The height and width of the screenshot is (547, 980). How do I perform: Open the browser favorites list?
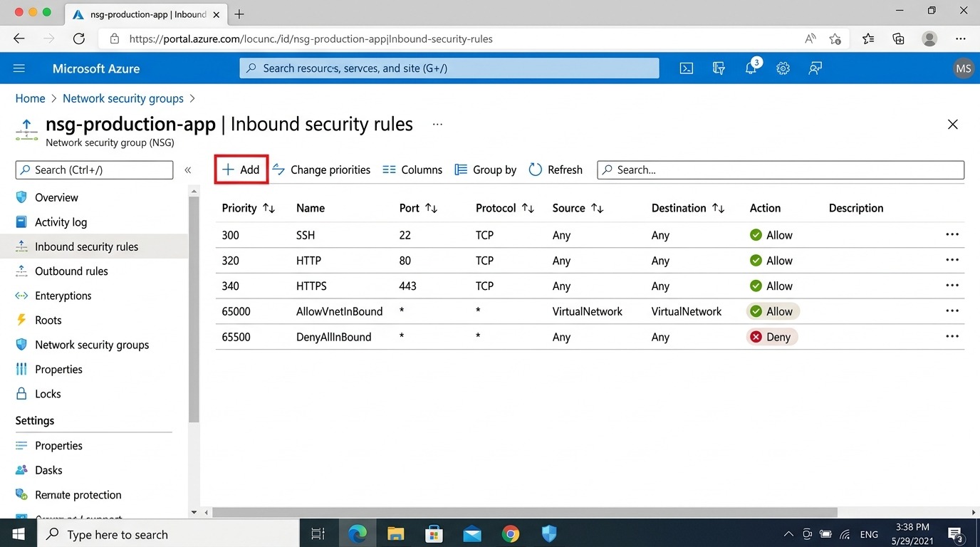click(868, 39)
